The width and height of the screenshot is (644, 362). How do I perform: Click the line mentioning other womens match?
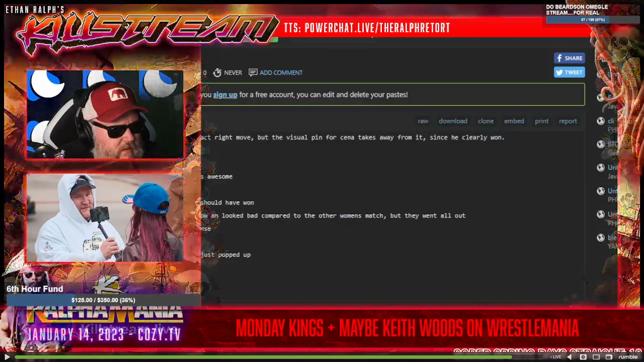click(x=333, y=216)
